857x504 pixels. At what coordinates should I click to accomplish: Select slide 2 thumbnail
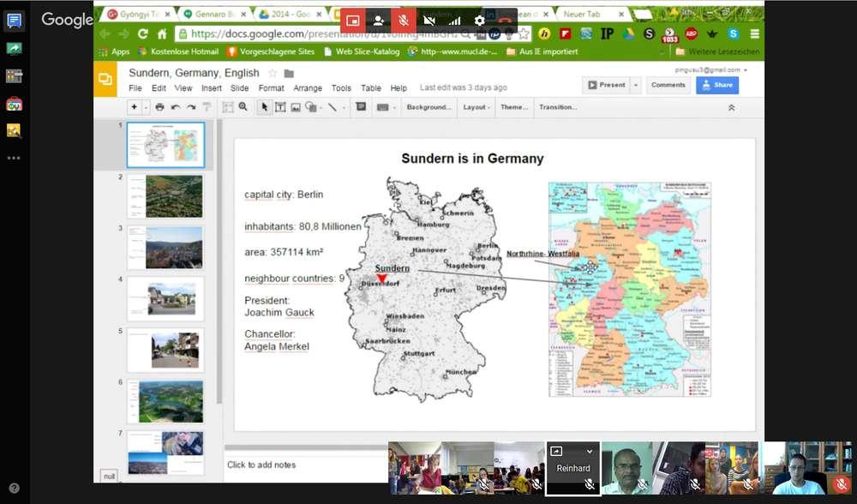coord(165,196)
